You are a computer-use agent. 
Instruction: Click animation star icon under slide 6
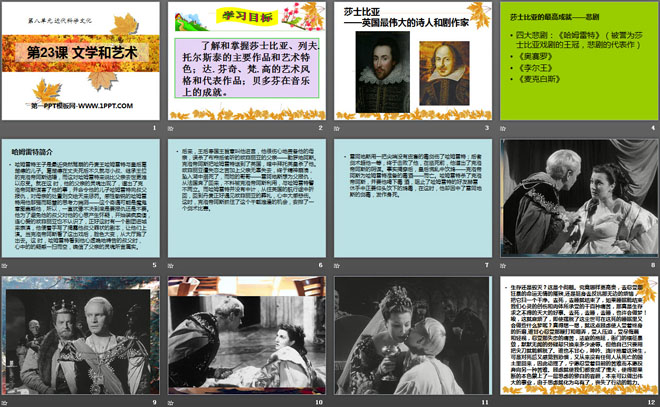click(170, 265)
